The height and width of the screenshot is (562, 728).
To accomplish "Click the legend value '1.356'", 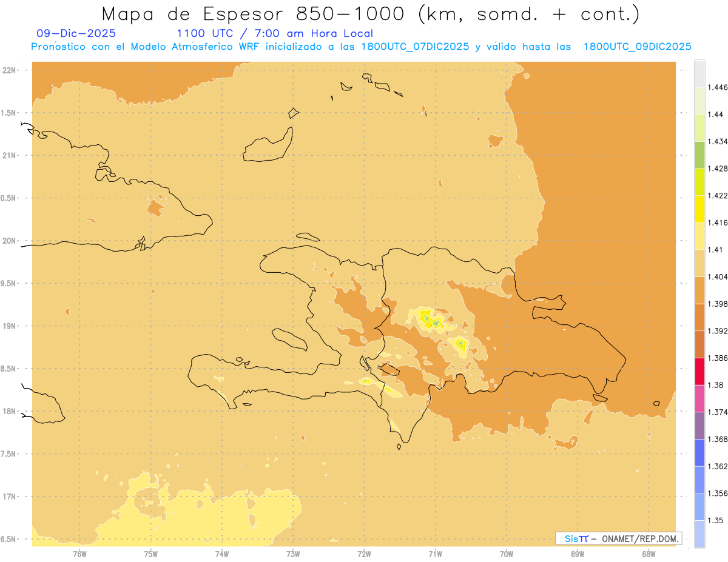I will coord(718,493).
